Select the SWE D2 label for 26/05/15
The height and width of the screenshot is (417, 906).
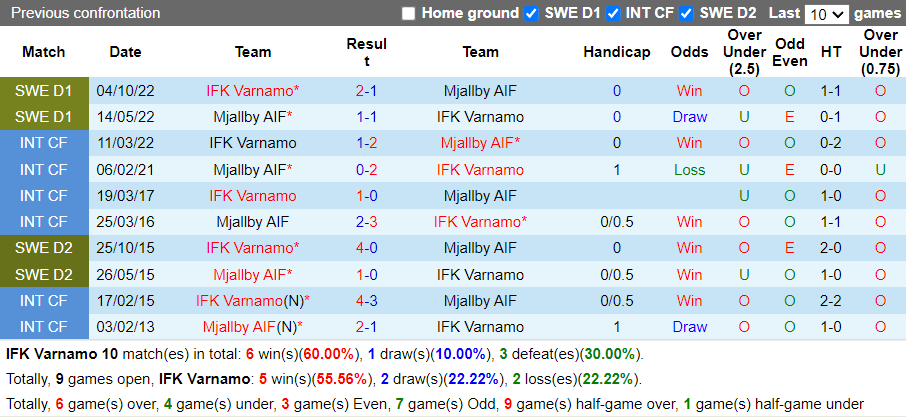click(43, 274)
